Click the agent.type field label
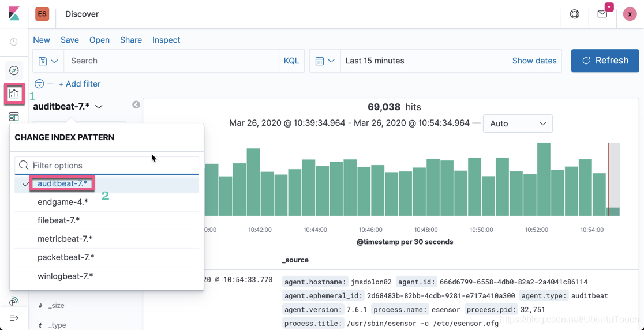The width and height of the screenshot is (644, 330). [x=544, y=295]
